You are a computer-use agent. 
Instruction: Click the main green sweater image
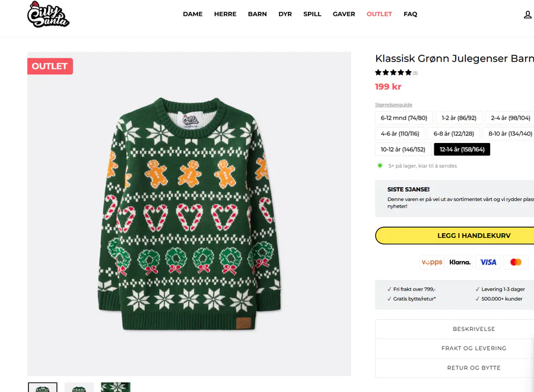coord(189,213)
